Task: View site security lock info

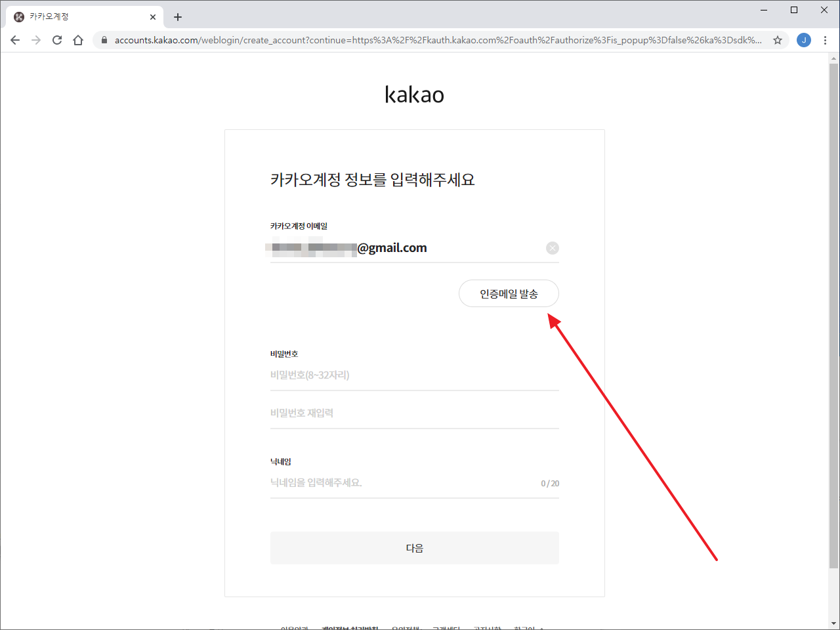Action: [104, 40]
